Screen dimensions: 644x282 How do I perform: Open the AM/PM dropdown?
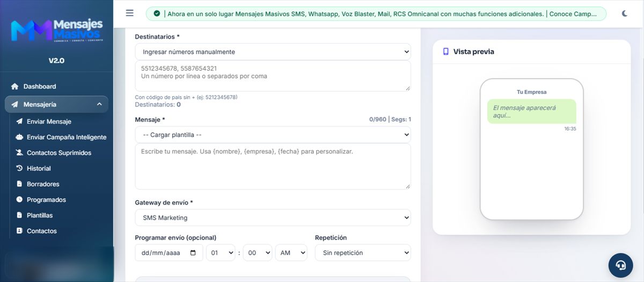click(x=291, y=252)
